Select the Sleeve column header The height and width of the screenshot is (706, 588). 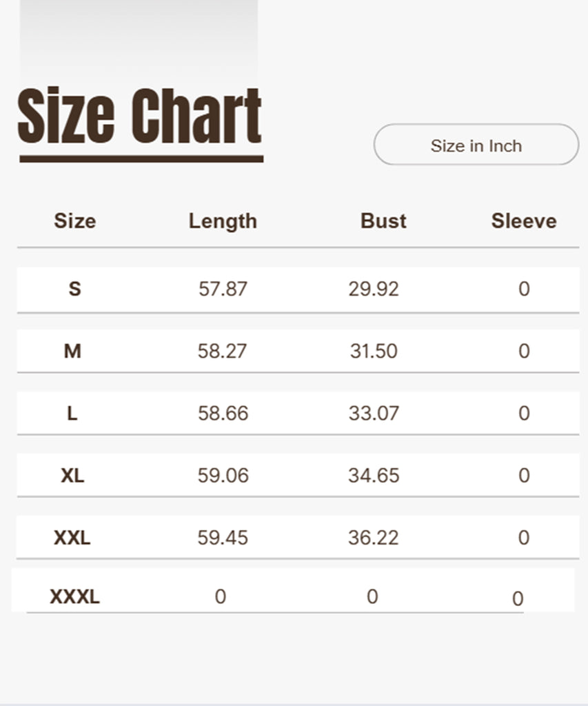(x=523, y=221)
